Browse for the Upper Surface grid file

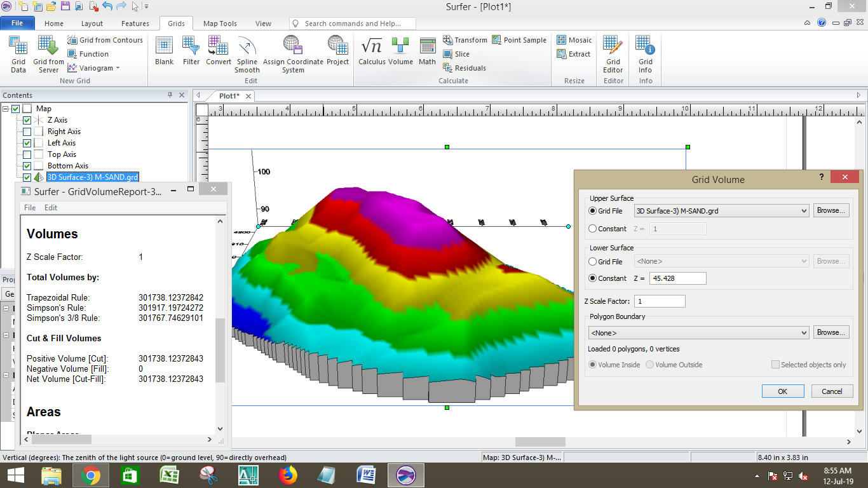click(x=831, y=210)
